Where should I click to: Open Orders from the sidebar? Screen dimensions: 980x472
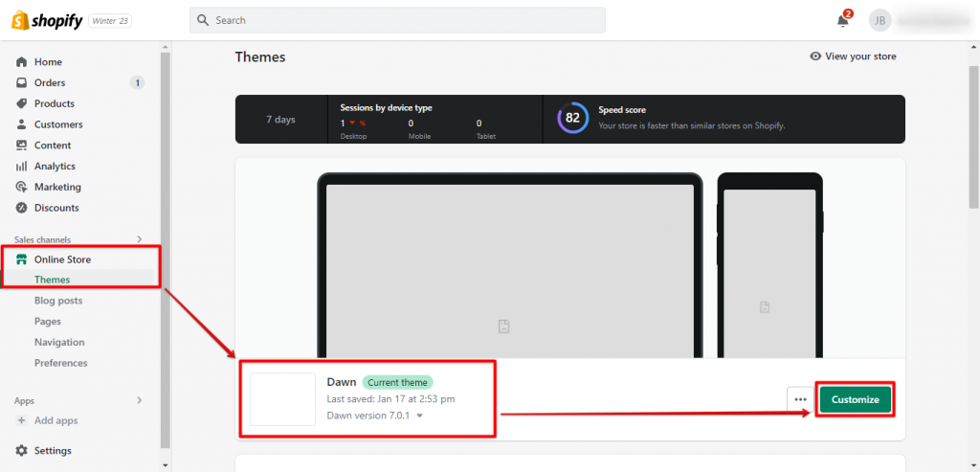coord(50,83)
